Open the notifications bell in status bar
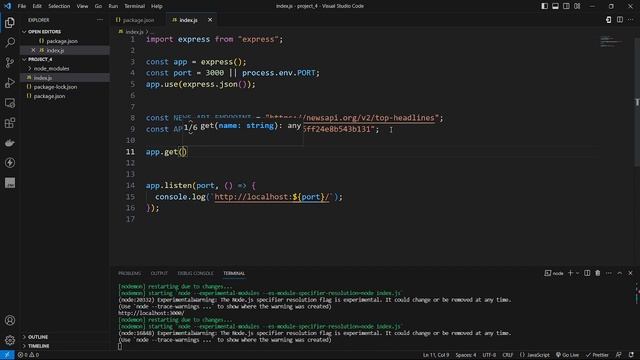The image size is (640, 360). pyautogui.click(x=631, y=355)
